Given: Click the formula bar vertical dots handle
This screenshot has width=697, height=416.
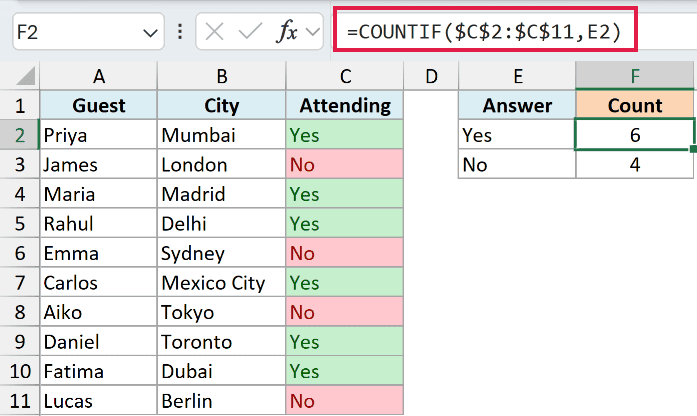Looking at the screenshot, I should pyautogui.click(x=180, y=32).
